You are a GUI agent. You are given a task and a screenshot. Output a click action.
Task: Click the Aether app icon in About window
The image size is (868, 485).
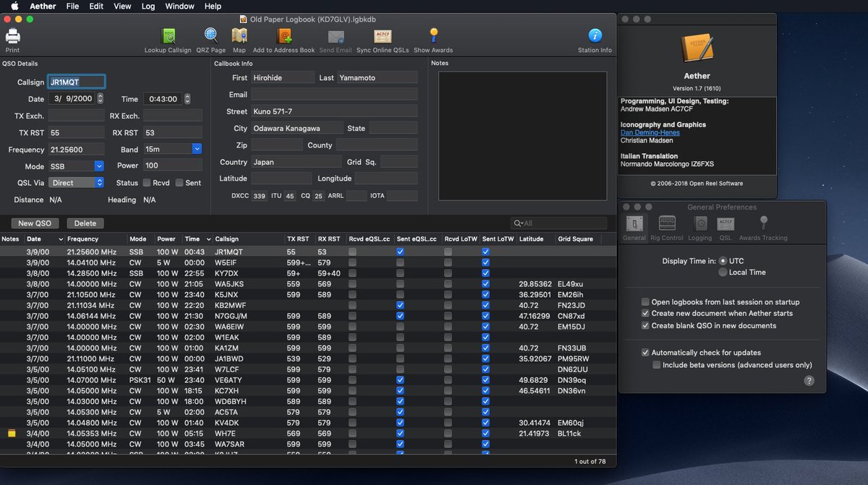(697, 50)
